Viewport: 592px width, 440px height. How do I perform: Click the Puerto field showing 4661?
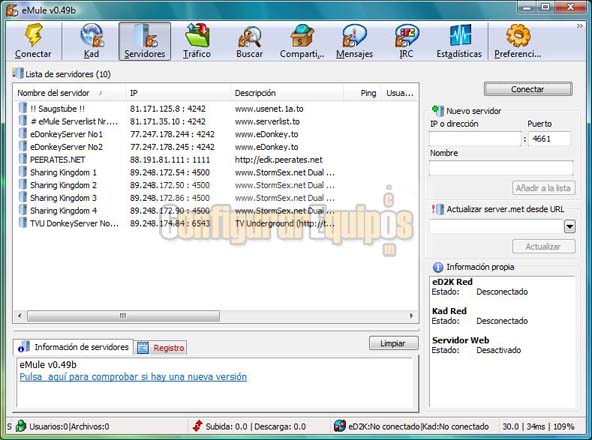[549, 139]
